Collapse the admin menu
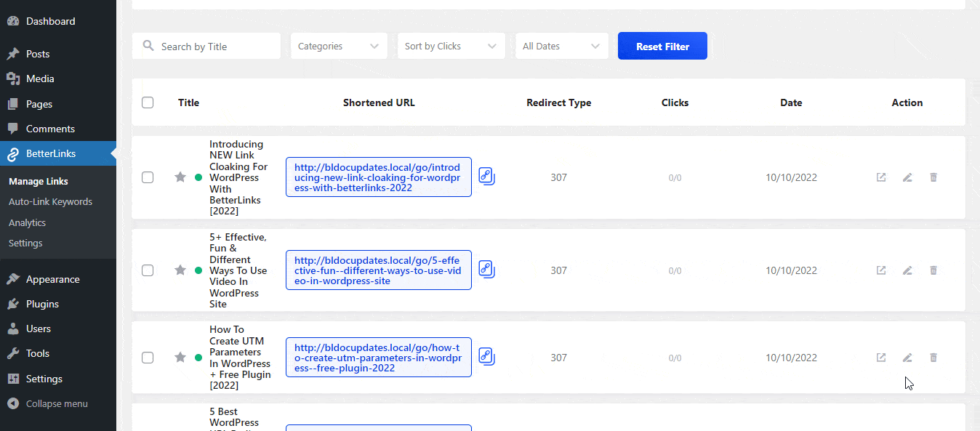Screen dimensions: 980x431 [x=56, y=403]
